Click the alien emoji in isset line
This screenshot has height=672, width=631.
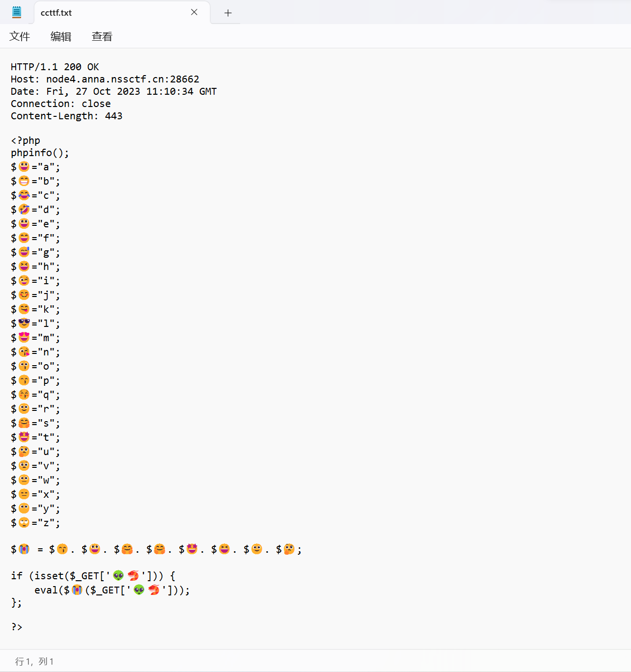pyautogui.click(x=118, y=575)
